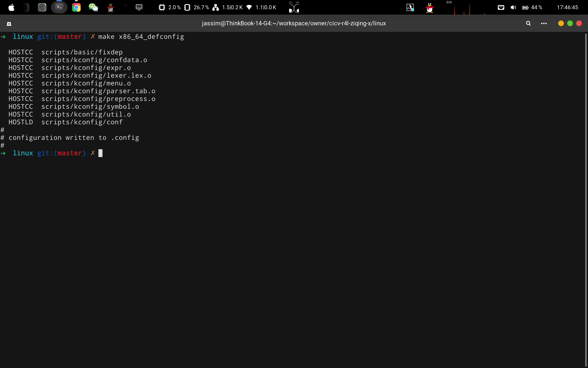588x368 pixels.
Task: Open WeChat from the top bar
Action: point(93,8)
